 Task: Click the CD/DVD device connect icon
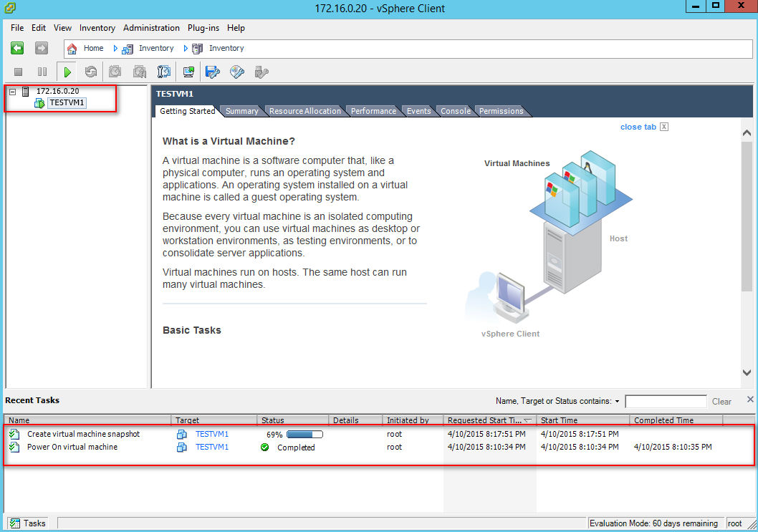(237, 72)
